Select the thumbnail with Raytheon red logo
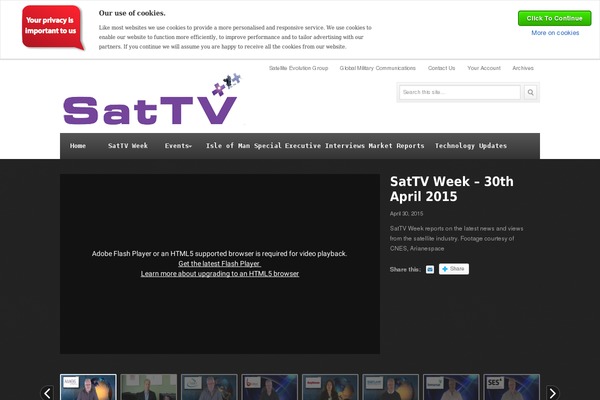 click(x=330, y=387)
